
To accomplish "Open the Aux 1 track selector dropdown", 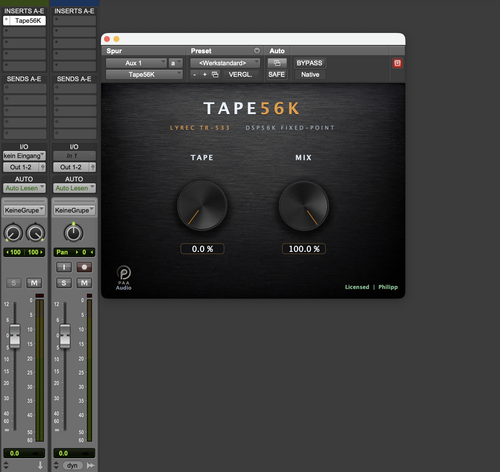I will [136, 63].
